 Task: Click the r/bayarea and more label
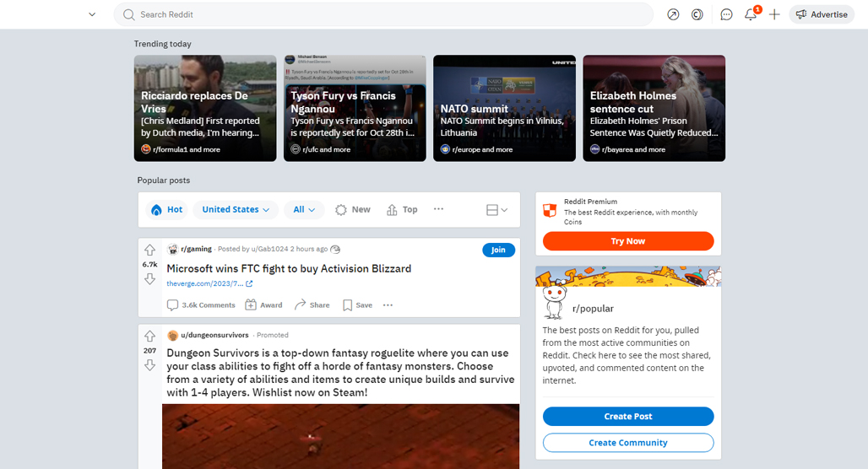point(633,149)
